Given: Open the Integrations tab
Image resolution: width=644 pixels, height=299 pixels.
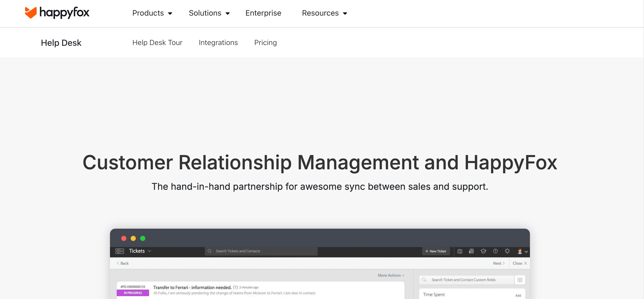Looking at the screenshot, I should pyautogui.click(x=218, y=42).
